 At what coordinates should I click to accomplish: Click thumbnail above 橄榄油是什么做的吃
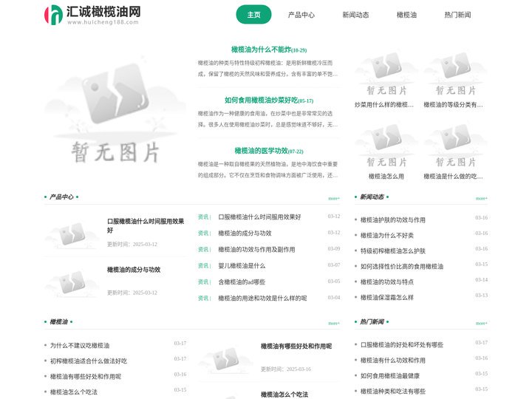coord(455,145)
